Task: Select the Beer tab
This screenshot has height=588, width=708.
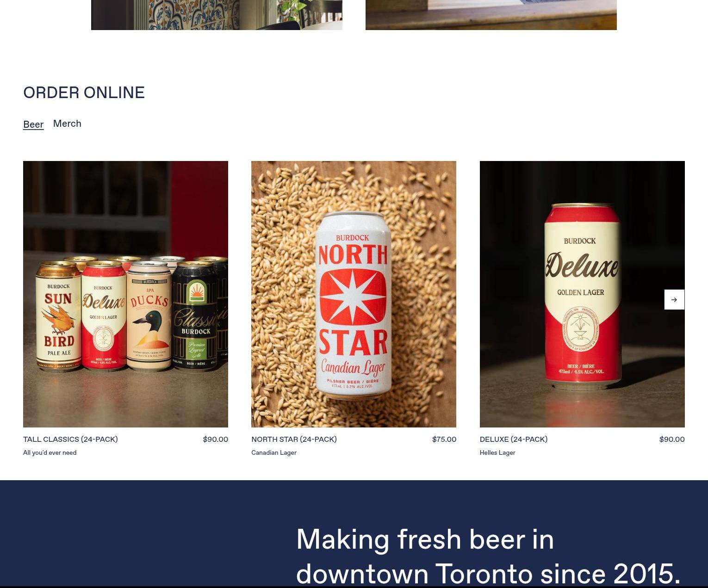Action: pos(33,124)
